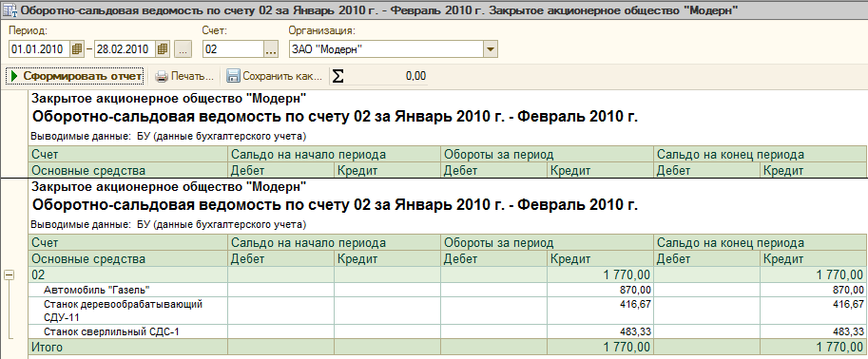This screenshot has width=868, height=359.
Task: Click closing credit balance 483,33
Action: coord(813,331)
